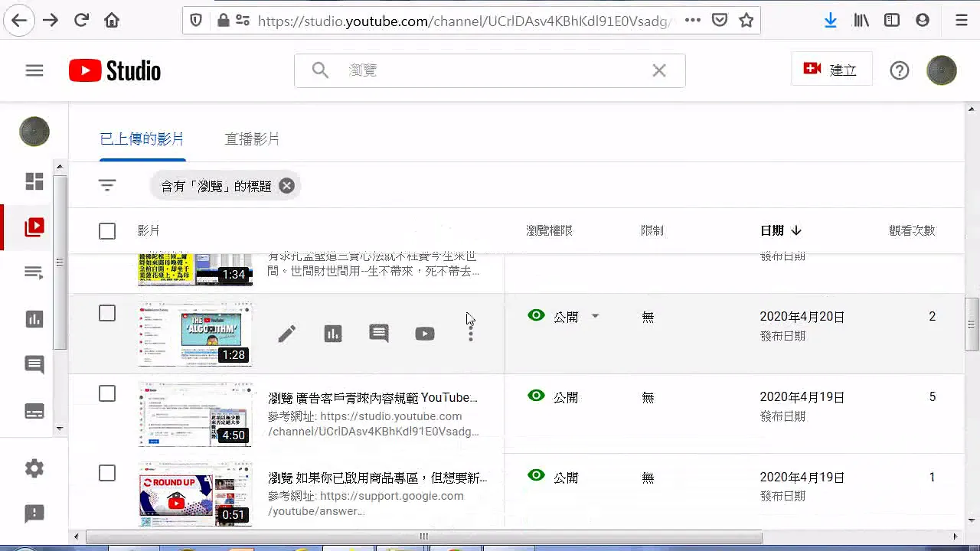
Task: Click sidebar scroll down arrow
Action: coord(60,429)
